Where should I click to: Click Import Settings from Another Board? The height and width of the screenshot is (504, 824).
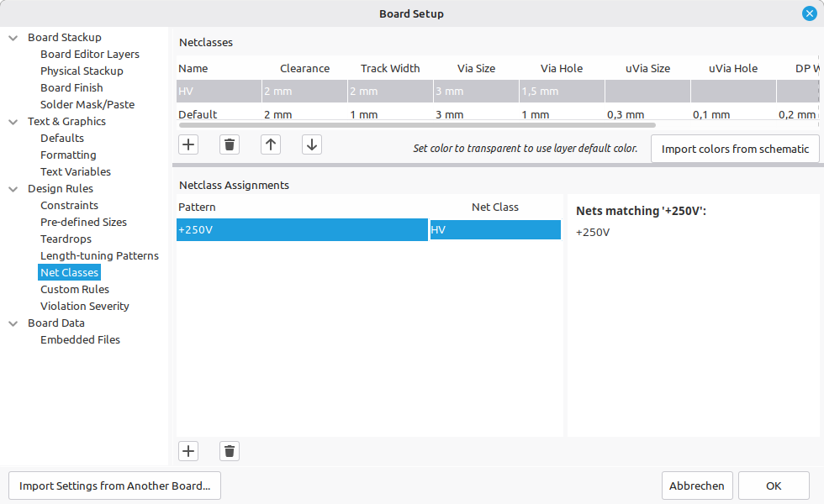pyautogui.click(x=114, y=486)
